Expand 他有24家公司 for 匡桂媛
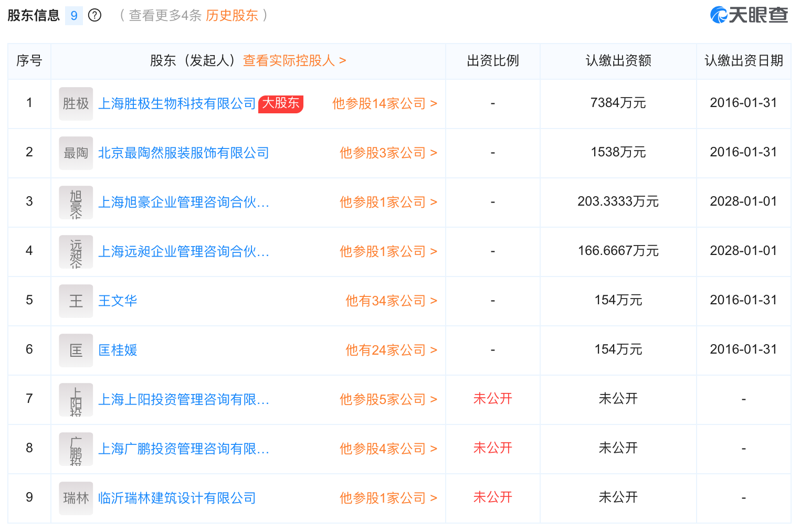 coord(392,350)
